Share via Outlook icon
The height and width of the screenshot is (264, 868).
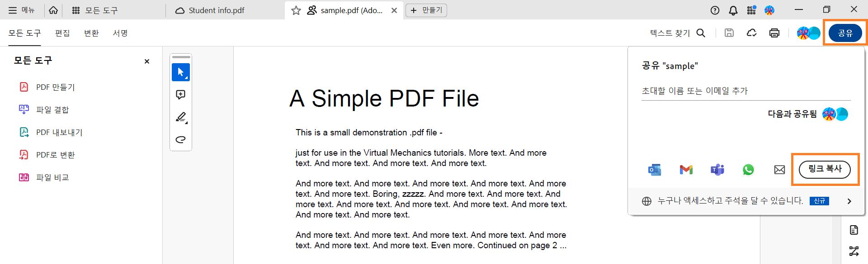pos(655,170)
